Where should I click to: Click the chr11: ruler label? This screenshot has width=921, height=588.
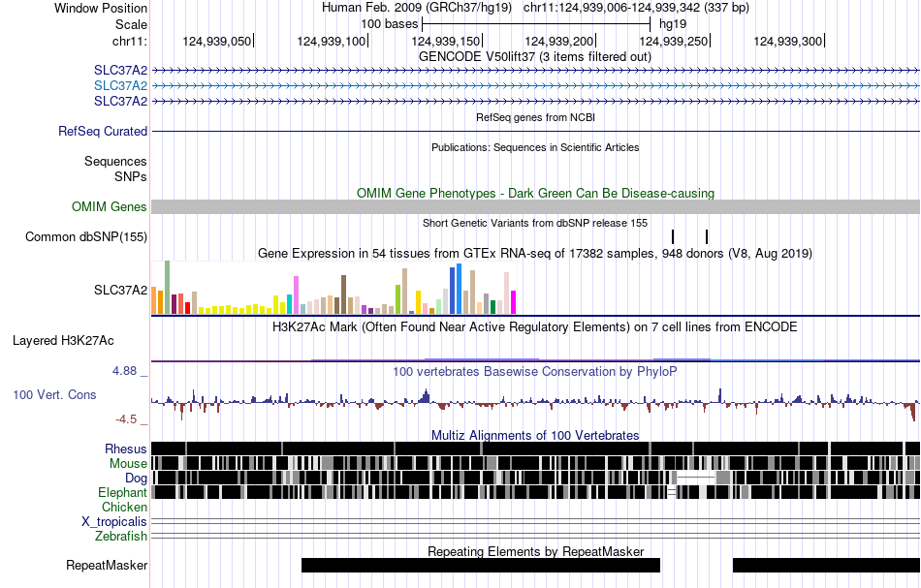130,41
